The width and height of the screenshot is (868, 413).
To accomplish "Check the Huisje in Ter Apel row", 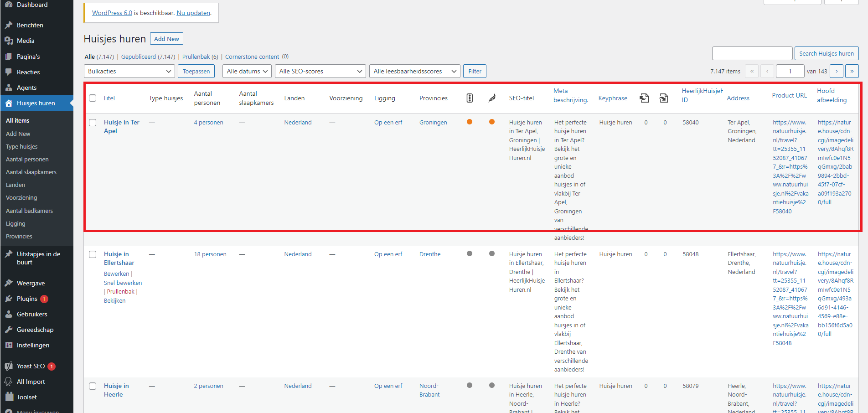I will click(x=93, y=123).
